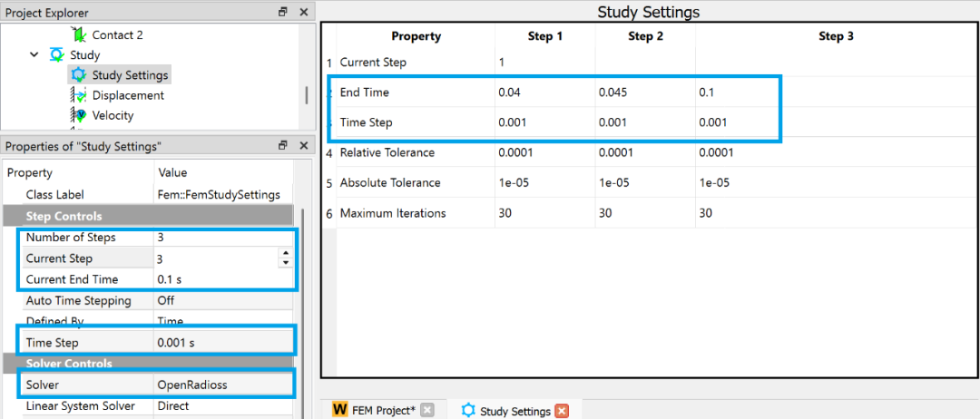Float the Project Explorer panel
980x419 pixels.
[283, 12]
